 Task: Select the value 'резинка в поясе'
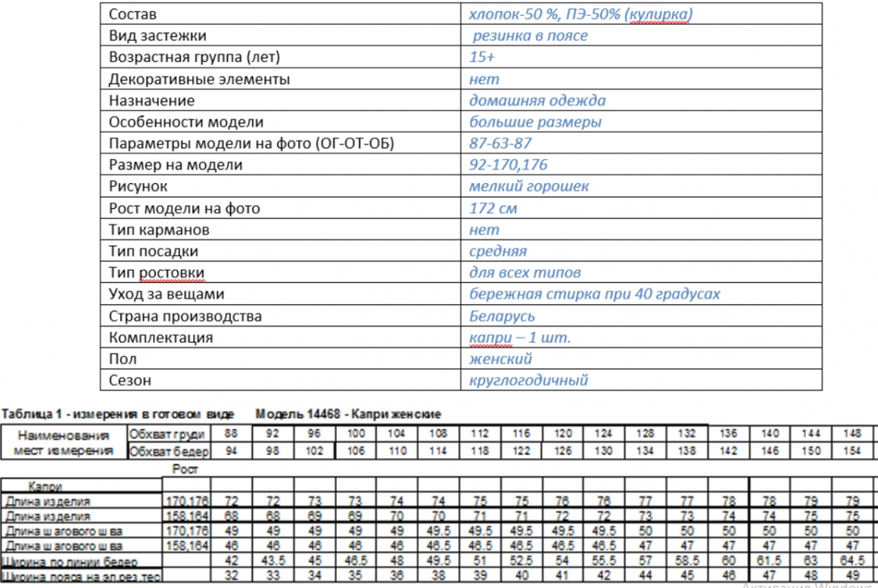click(x=530, y=36)
